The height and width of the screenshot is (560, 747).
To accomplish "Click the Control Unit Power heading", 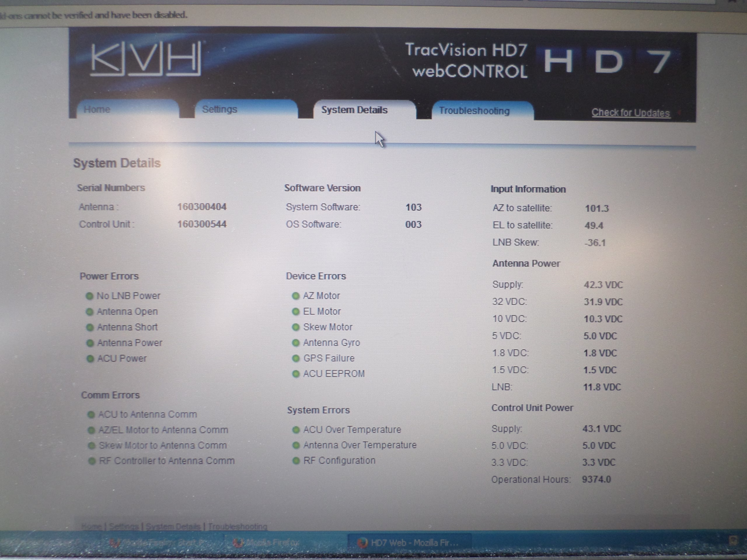I will coord(532,408).
